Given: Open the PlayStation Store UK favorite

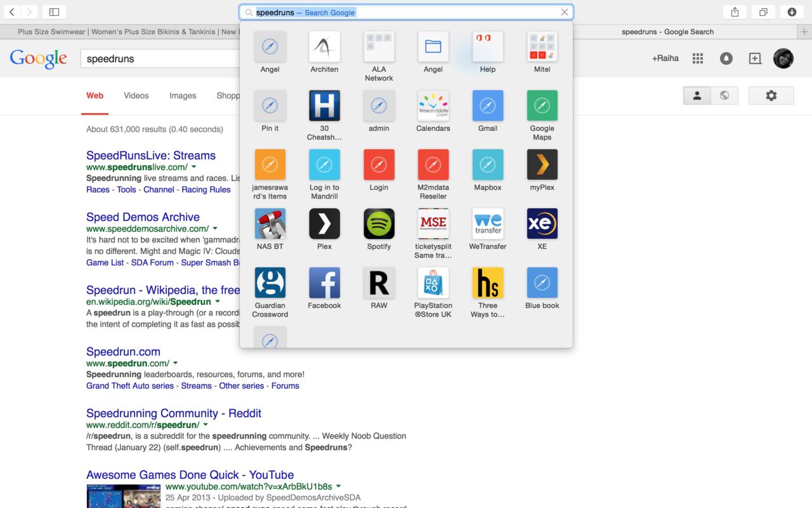Looking at the screenshot, I should pos(433,283).
